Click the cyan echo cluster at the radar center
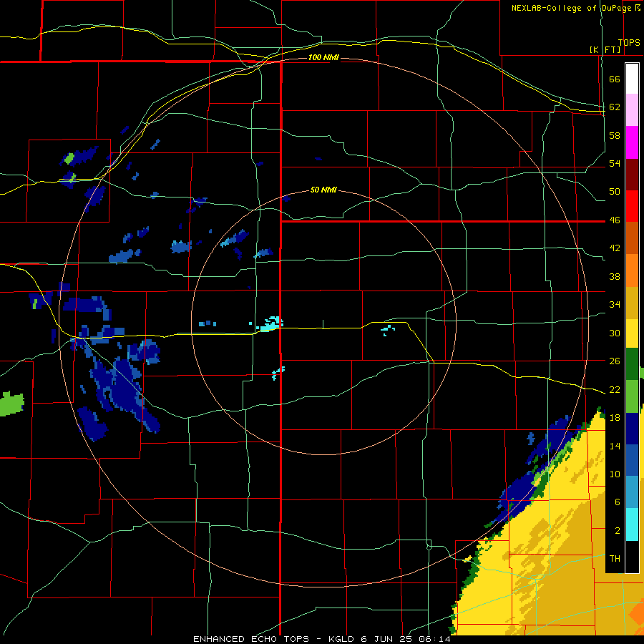Image resolution: width=644 pixels, height=644 pixels. (x=268, y=323)
